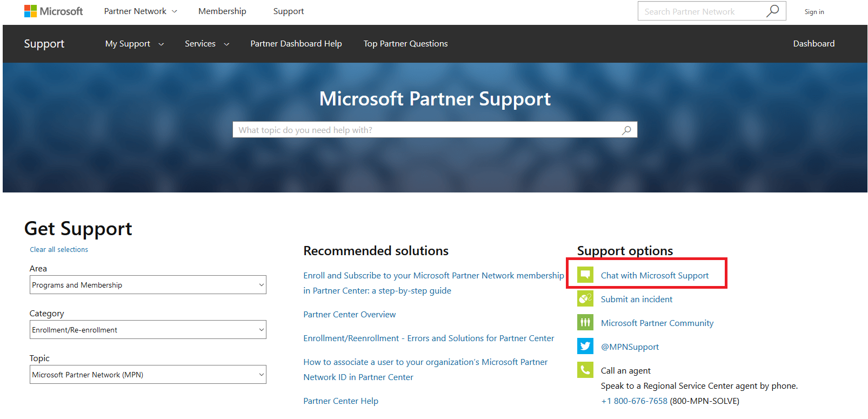
Task: Click the Submit an incident icon
Action: [585, 299]
